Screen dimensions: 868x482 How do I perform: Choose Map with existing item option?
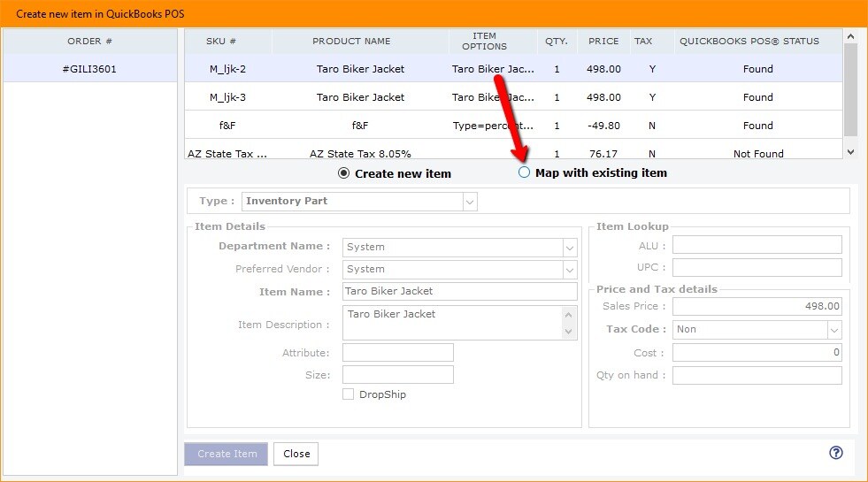(524, 172)
